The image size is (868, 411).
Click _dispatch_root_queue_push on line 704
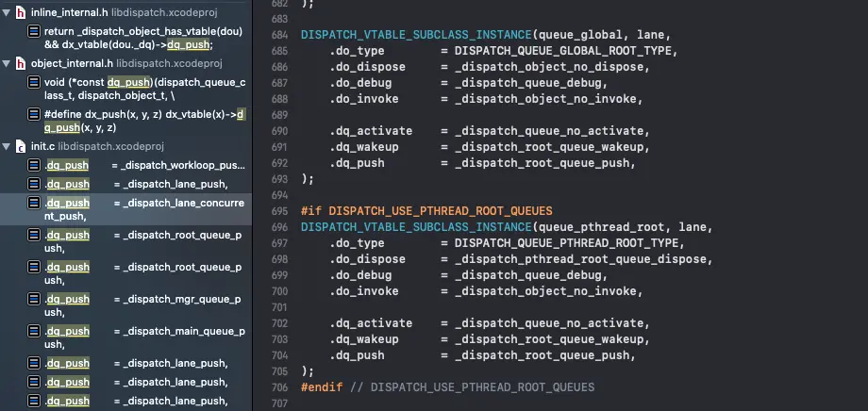click(x=542, y=355)
